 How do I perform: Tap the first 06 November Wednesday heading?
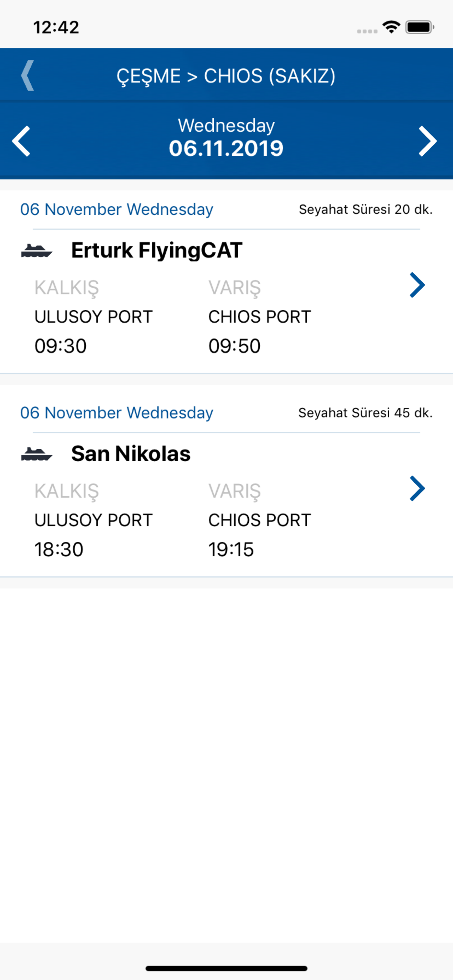[116, 210]
